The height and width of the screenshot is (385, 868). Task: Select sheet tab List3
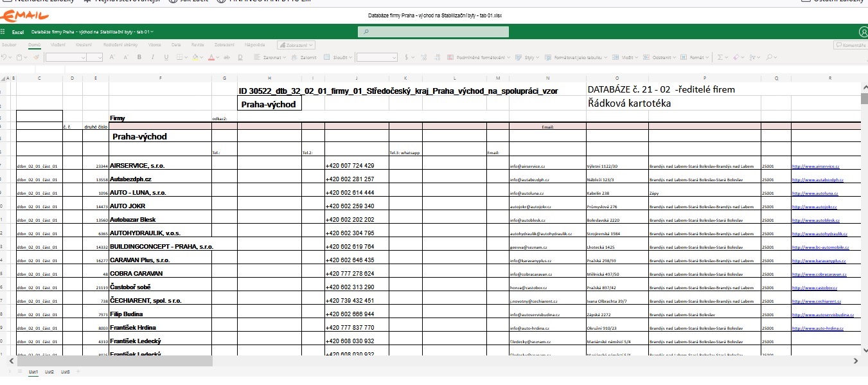(66, 372)
